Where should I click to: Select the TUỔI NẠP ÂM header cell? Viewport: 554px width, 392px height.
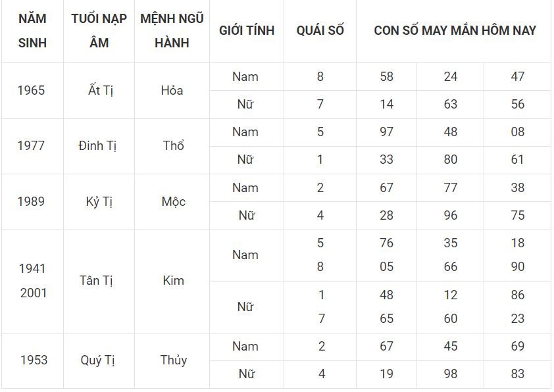99,31
